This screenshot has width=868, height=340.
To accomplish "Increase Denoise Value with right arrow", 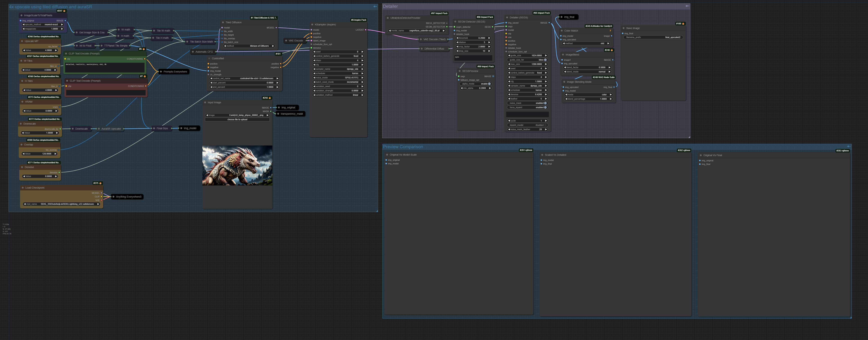I will click(x=56, y=176).
